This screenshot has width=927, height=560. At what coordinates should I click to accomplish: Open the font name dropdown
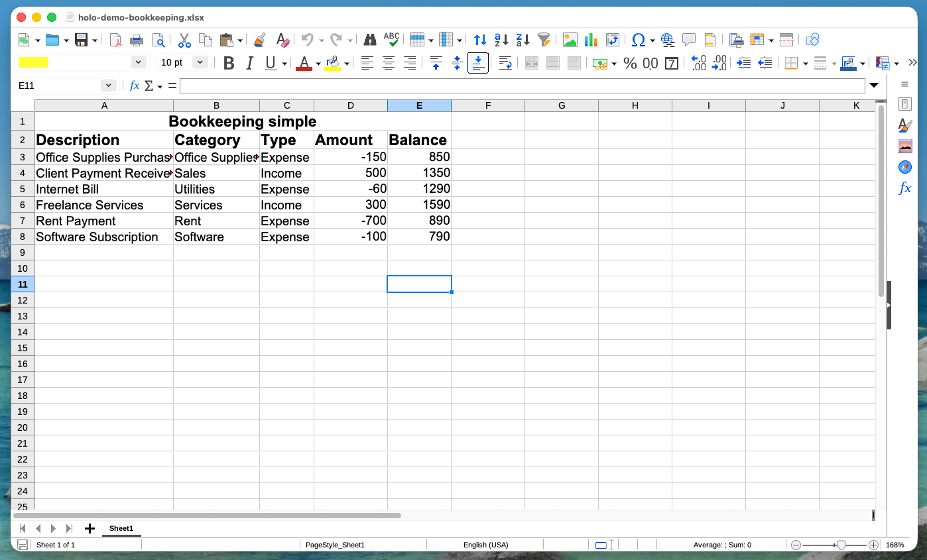click(139, 62)
